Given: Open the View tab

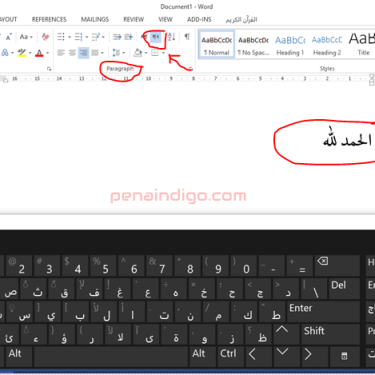Looking at the screenshot, I should (x=165, y=19).
